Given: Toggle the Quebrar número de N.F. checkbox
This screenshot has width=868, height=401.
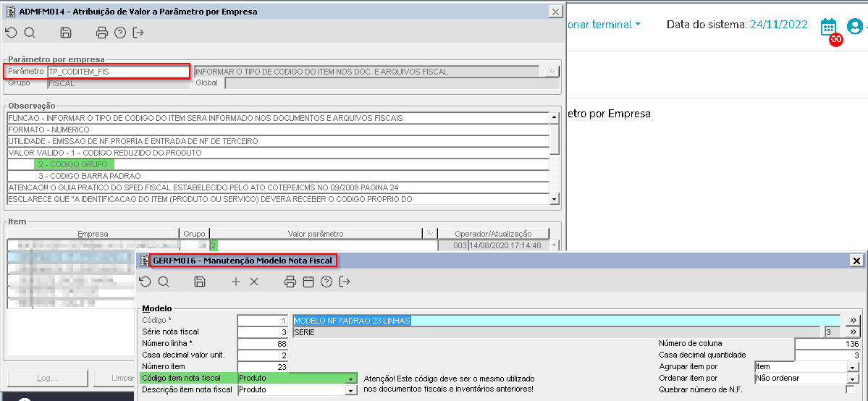Looking at the screenshot, I should pyautogui.click(x=851, y=389).
